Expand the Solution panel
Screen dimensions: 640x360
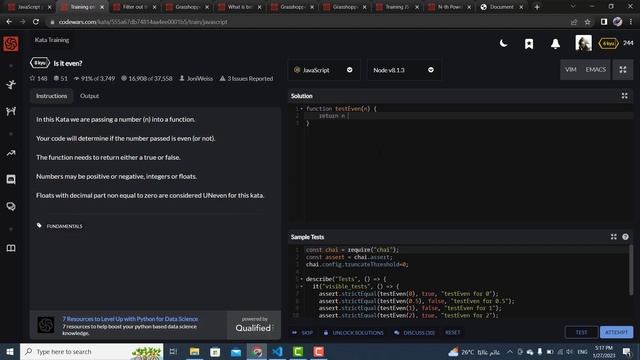tap(624, 96)
